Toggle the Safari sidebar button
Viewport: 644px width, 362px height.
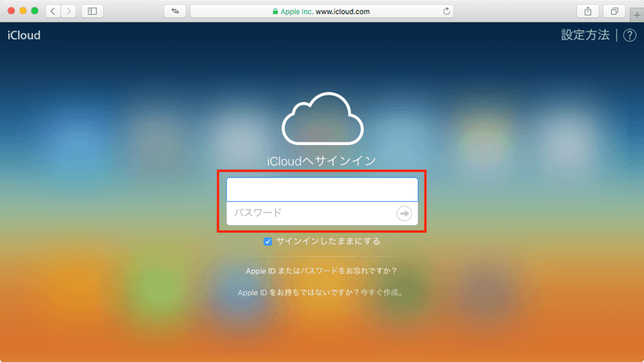(x=92, y=11)
